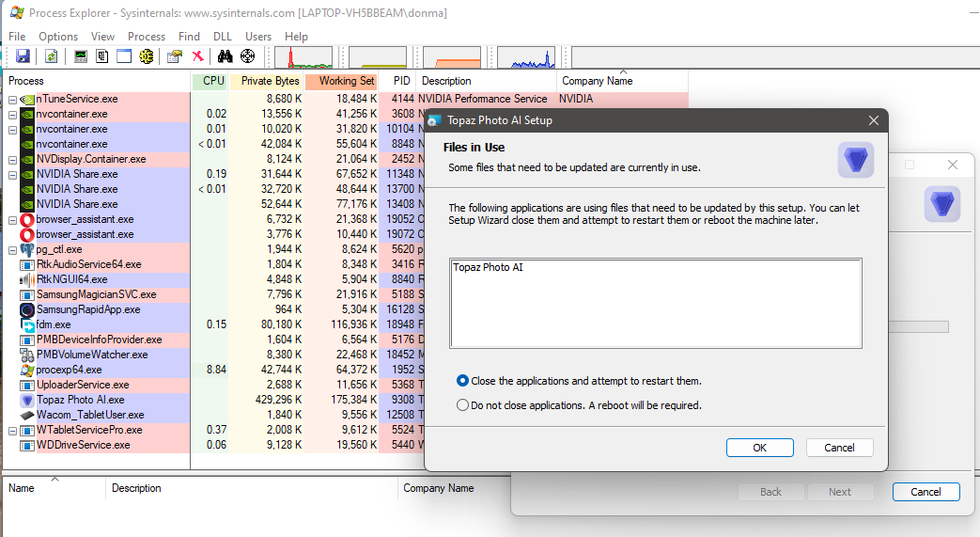Screen dimensions: 980x537
Task: Click the Show Process Tree toolbar icon
Action: (x=102, y=56)
